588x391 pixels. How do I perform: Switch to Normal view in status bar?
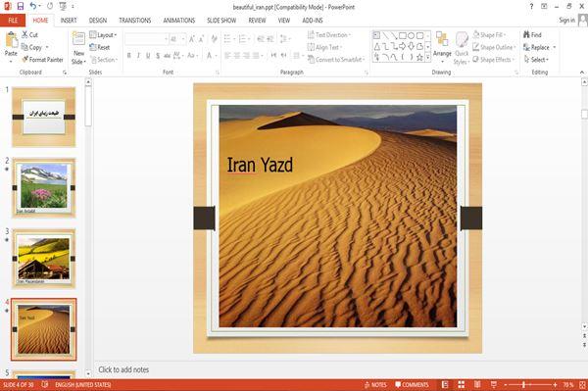pos(445,384)
